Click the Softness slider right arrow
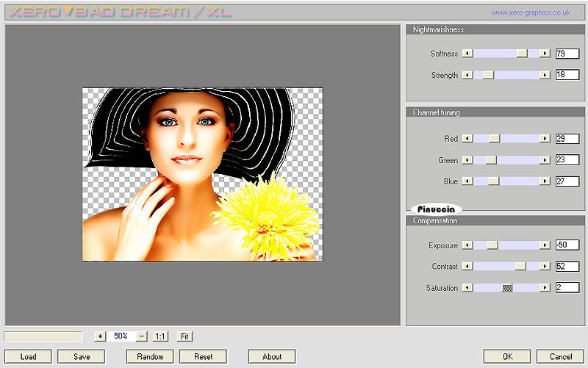The width and height of the screenshot is (588, 368). (545, 54)
